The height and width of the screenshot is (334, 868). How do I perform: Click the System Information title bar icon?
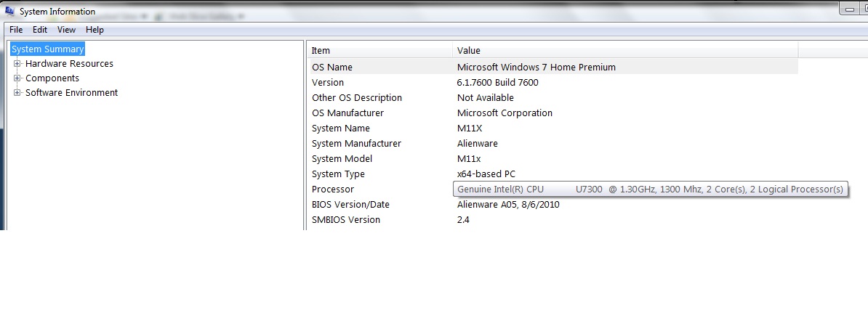(x=10, y=11)
